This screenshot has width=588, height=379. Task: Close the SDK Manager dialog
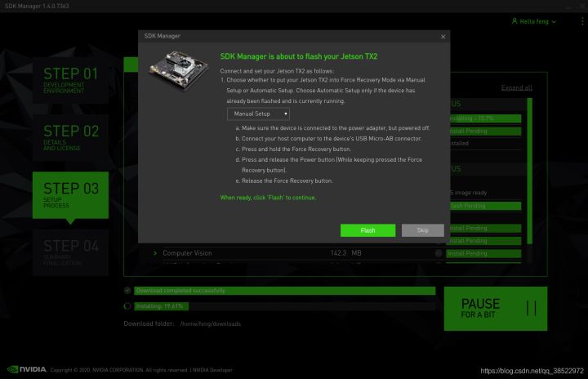point(443,37)
